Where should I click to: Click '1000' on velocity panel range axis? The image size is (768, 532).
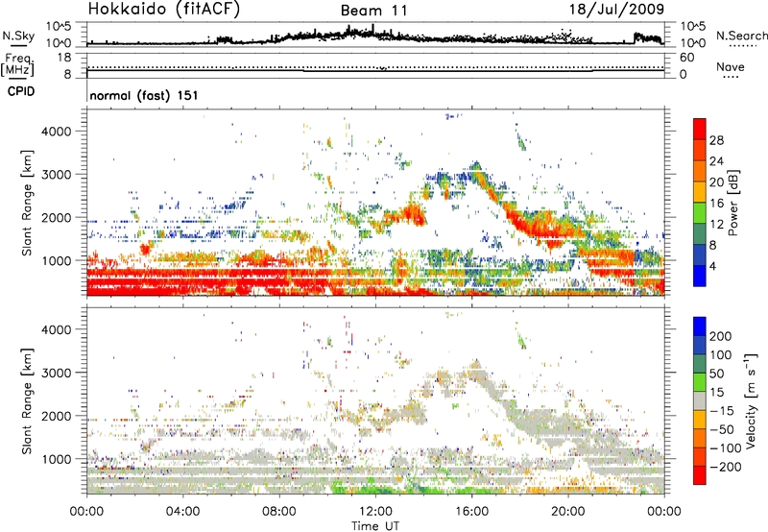point(57,459)
